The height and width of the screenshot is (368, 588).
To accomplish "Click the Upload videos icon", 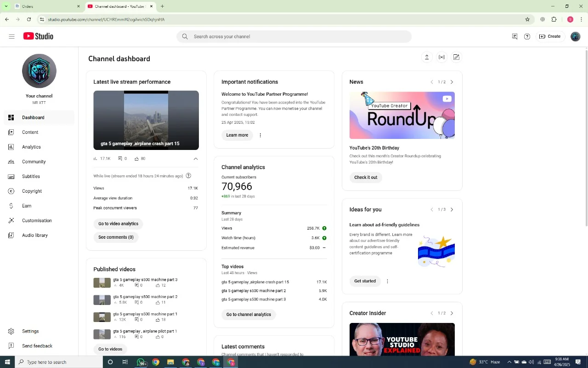I will pos(427,57).
